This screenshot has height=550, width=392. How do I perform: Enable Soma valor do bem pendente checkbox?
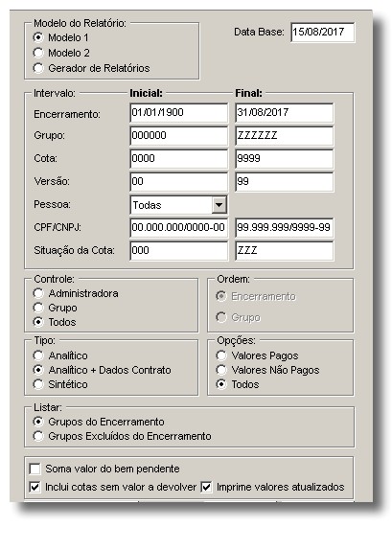pyautogui.click(x=35, y=469)
